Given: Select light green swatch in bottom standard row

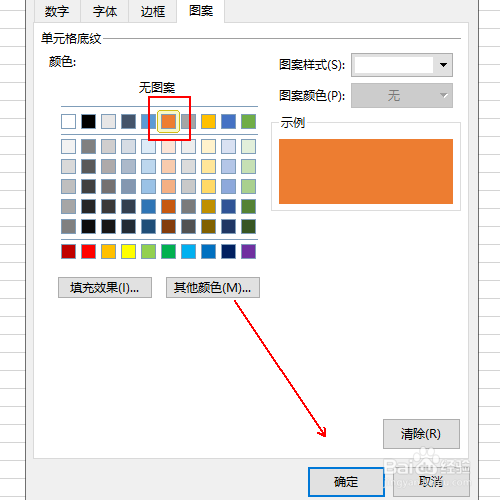Looking at the screenshot, I should click(148, 251).
